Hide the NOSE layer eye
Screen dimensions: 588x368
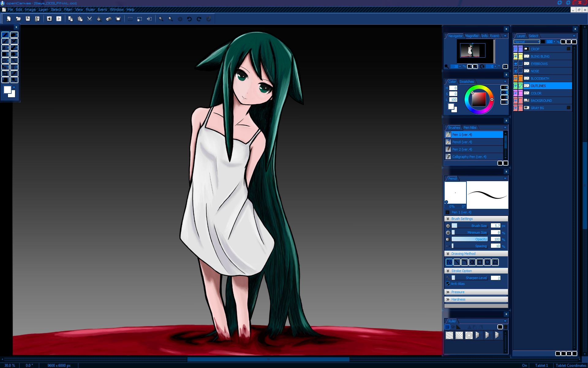coord(515,71)
